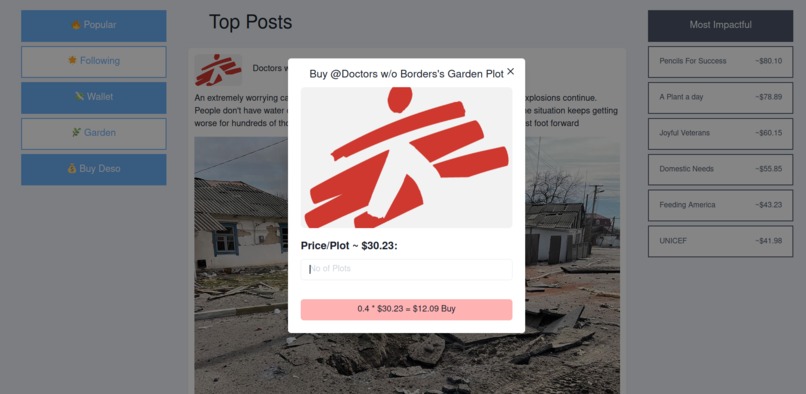Open the Wallet page
Screen dimensions: 806x394
tap(94, 97)
